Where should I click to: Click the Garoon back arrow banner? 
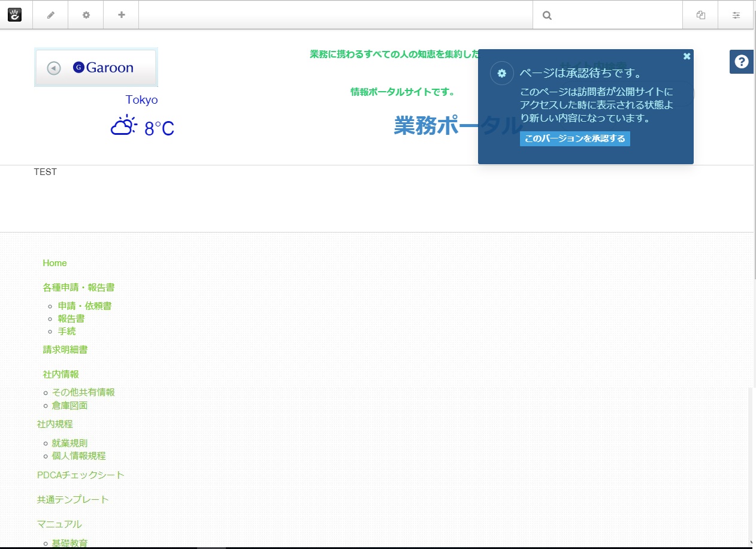pyautogui.click(x=96, y=68)
